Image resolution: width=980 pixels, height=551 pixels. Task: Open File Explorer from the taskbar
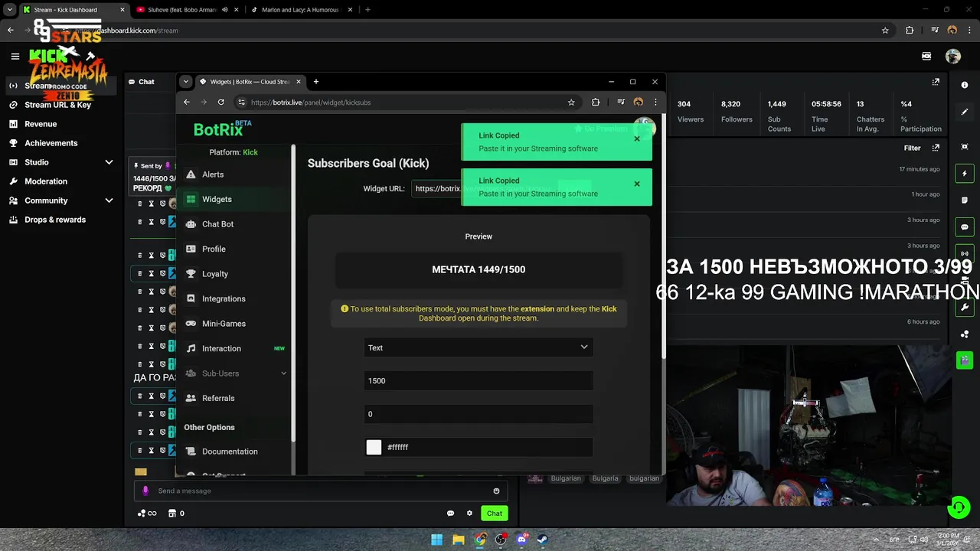coord(458,540)
